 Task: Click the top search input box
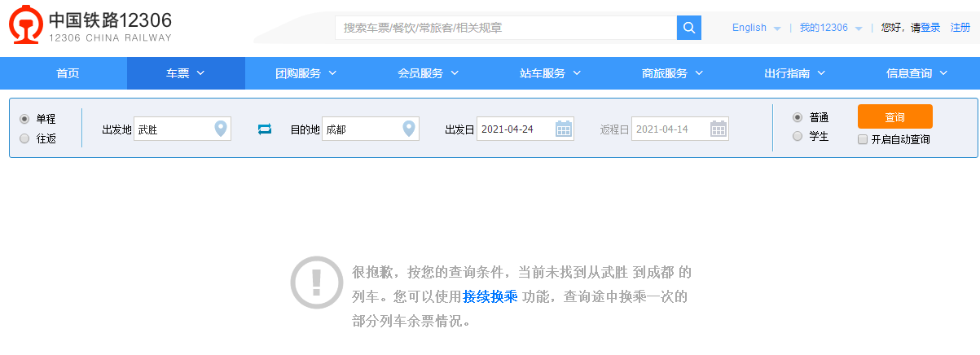(x=505, y=28)
